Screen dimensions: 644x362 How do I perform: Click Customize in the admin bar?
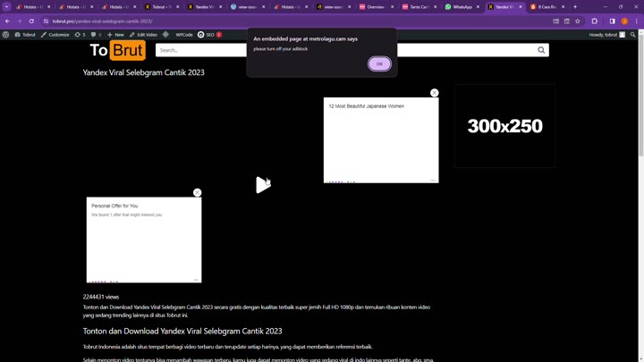pyautogui.click(x=55, y=35)
